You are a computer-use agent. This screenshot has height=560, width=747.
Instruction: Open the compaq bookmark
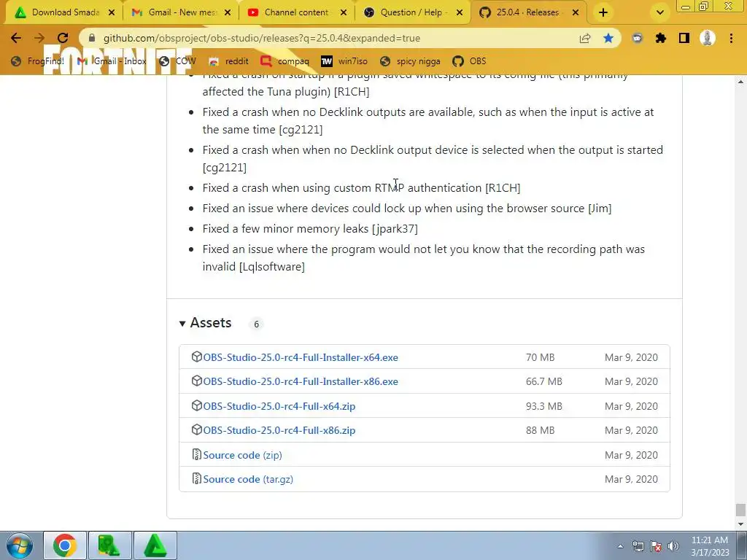pyautogui.click(x=285, y=61)
